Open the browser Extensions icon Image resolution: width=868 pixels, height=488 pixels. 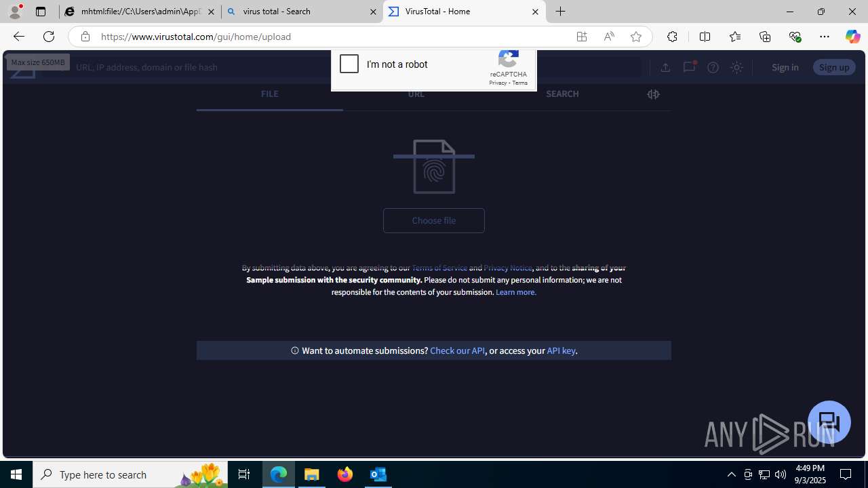click(672, 37)
